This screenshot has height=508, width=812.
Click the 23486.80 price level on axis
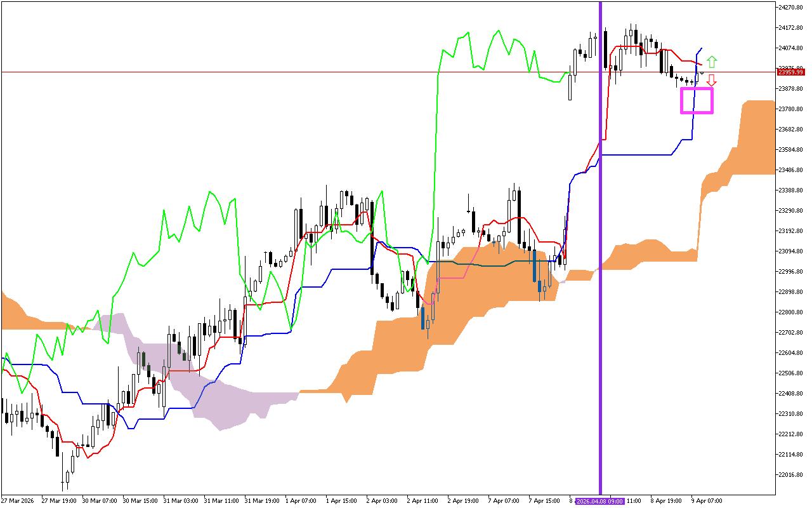click(x=791, y=170)
